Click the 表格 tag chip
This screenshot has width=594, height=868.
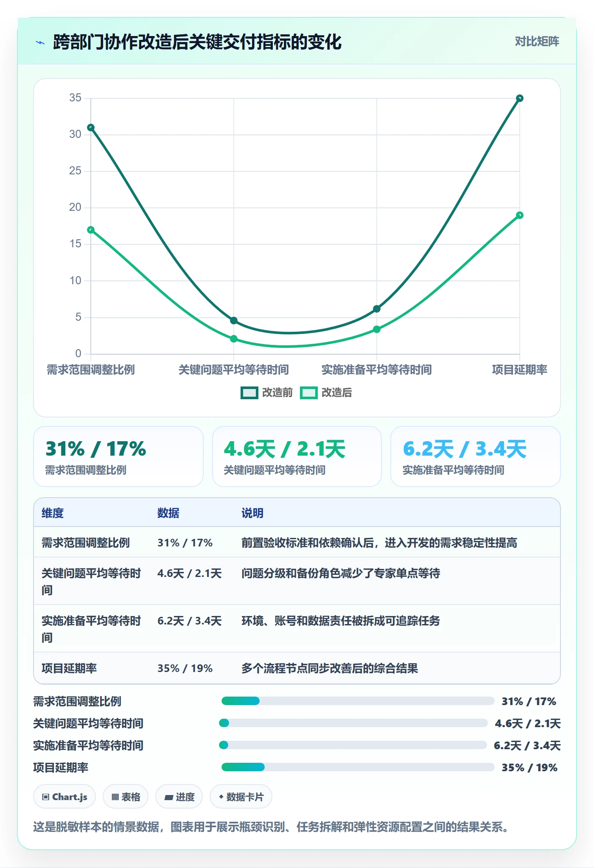pos(126,797)
